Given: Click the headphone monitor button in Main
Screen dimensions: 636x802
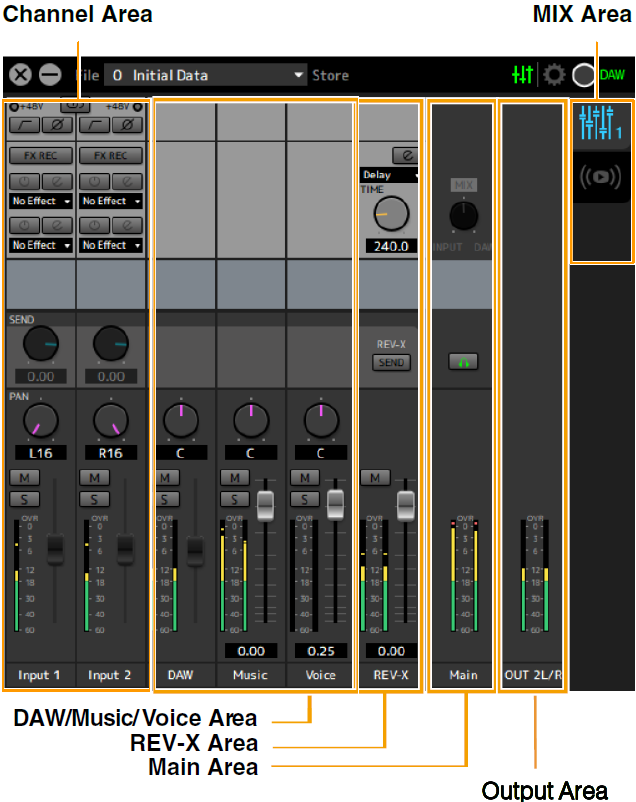Looking at the screenshot, I should pos(463,362).
